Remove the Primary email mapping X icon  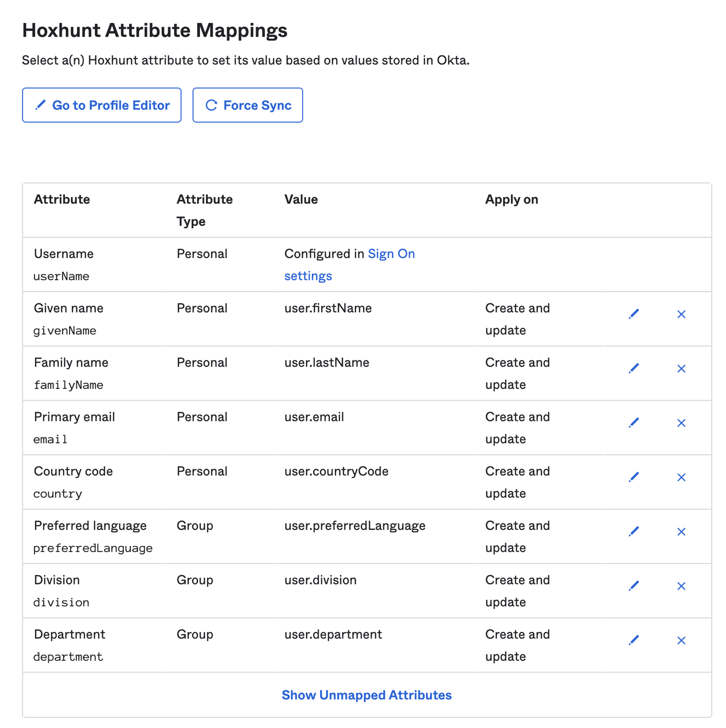pyautogui.click(x=681, y=423)
